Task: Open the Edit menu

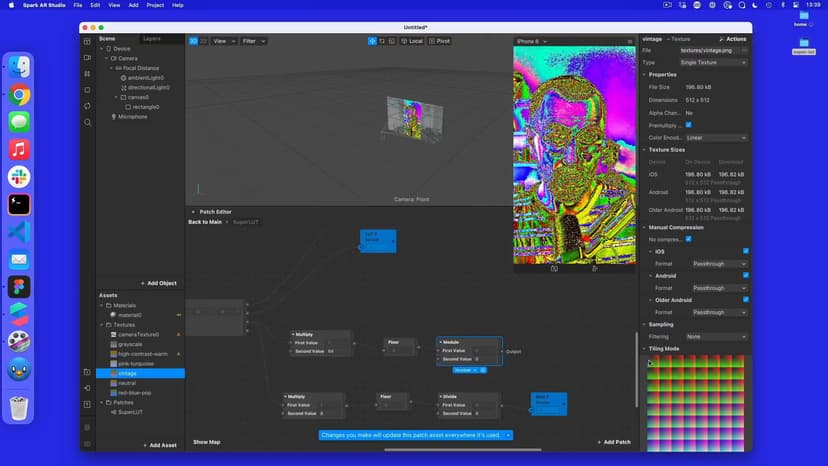Action: point(95,5)
